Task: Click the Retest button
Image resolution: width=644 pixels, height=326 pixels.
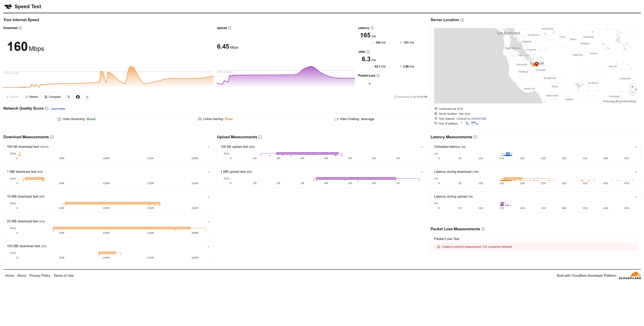Action: pos(32,97)
